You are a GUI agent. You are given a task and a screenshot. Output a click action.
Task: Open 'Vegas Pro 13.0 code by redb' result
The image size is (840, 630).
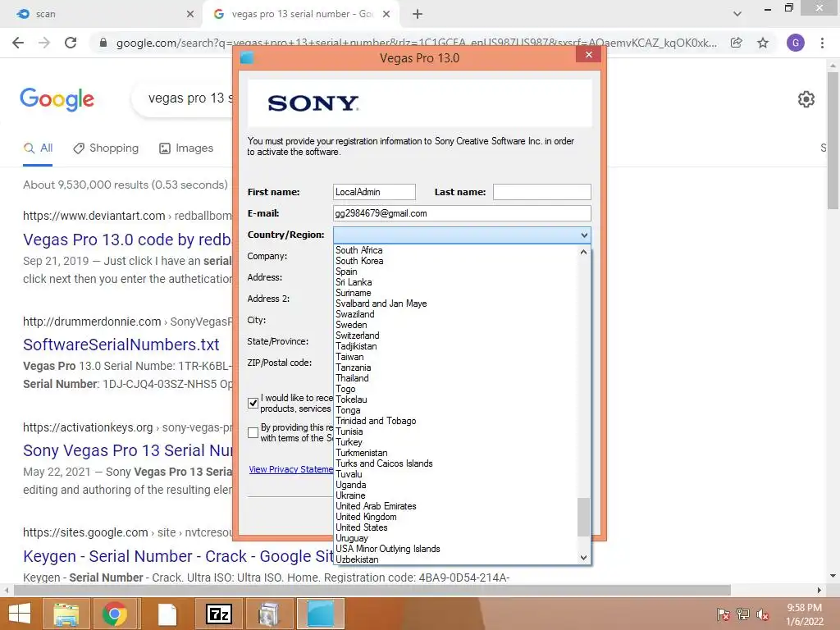point(127,240)
